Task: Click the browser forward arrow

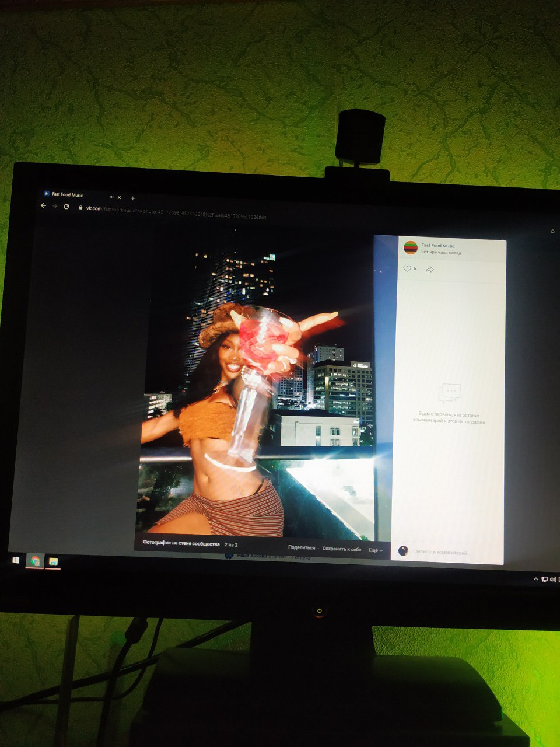Action: 55,206
